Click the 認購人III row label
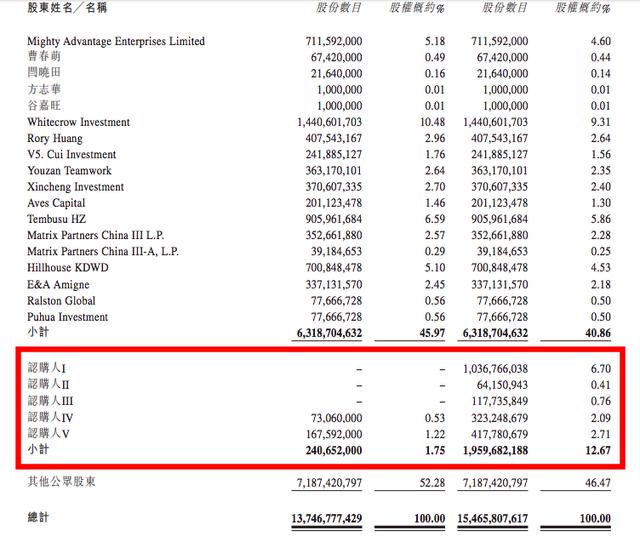The image size is (640, 542). 50,400
